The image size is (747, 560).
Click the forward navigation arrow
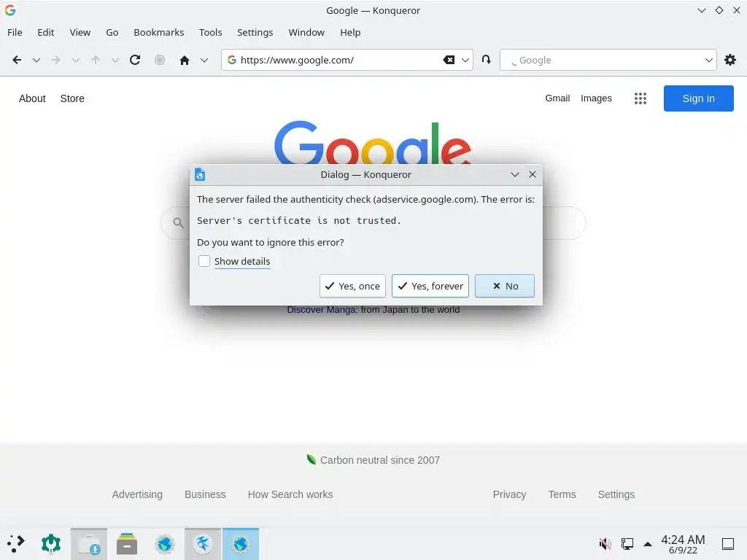55,60
